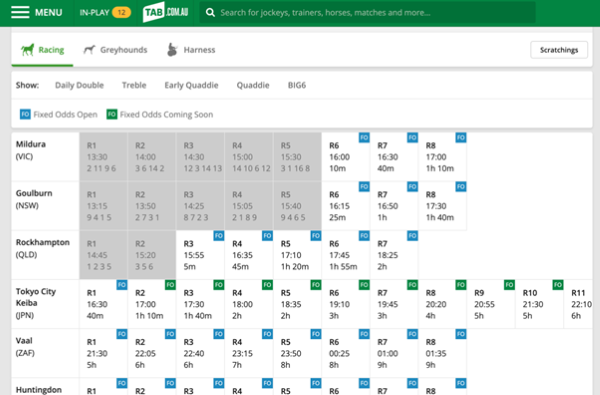This screenshot has height=395, width=600.
Task: Show Quaddie races
Action: click(253, 85)
